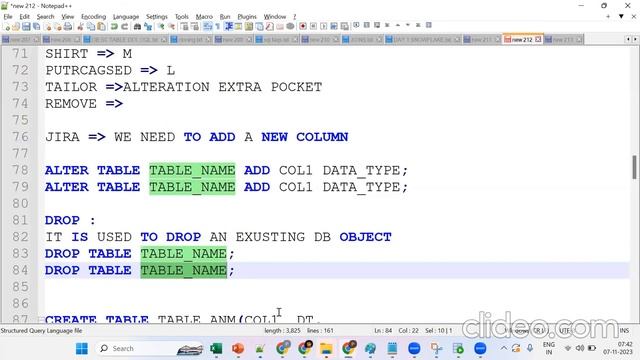Click the 'length : 3,825' status bar entry
Screen dimensions: 640x360
(x=282, y=331)
